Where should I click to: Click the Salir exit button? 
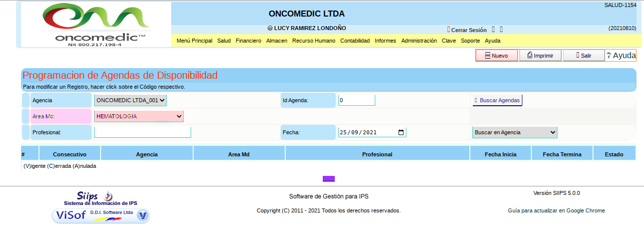pyautogui.click(x=583, y=56)
